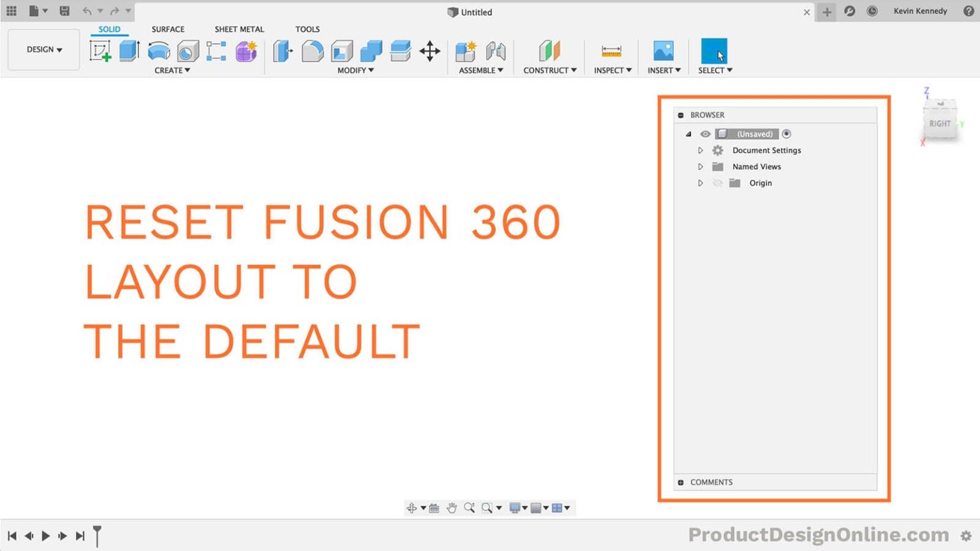Activate the radio button next to Unsaved component

click(x=786, y=134)
